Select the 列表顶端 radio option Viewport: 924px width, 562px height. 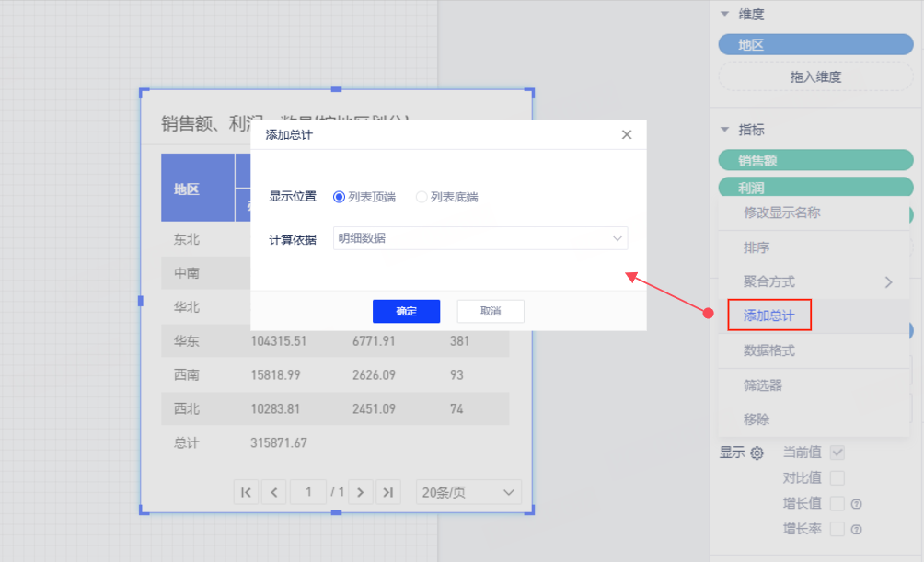(x=340, y=197)
